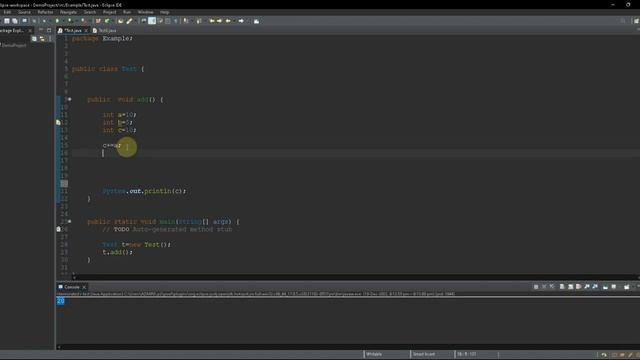This screenshot has width=640, height=360.
Task: Open the Navigate menu
Action: coord(68,12)
